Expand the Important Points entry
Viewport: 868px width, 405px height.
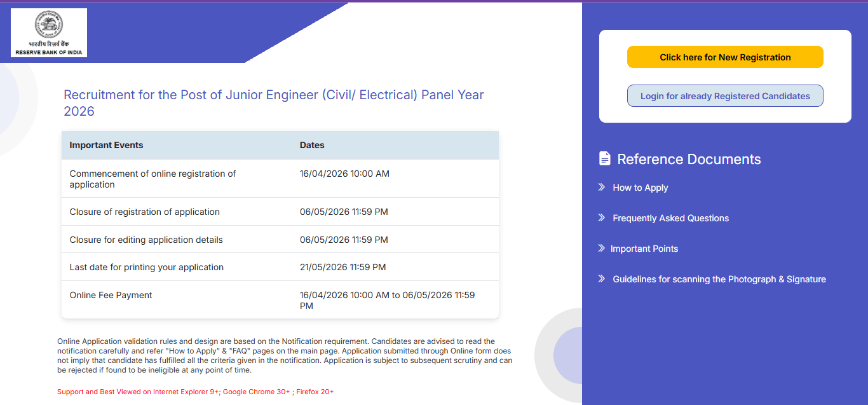pos(645,248)
